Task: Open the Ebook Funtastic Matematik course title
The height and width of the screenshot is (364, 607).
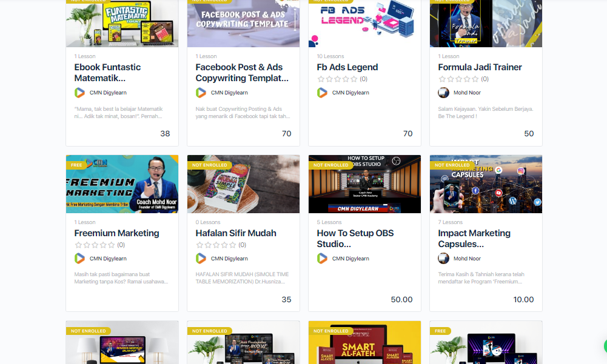Action: pyautogui.click(x=107, y=72)
